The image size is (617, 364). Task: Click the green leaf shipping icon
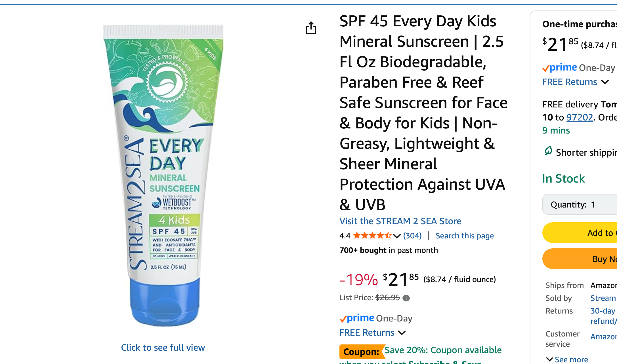(x=548, y=151)
